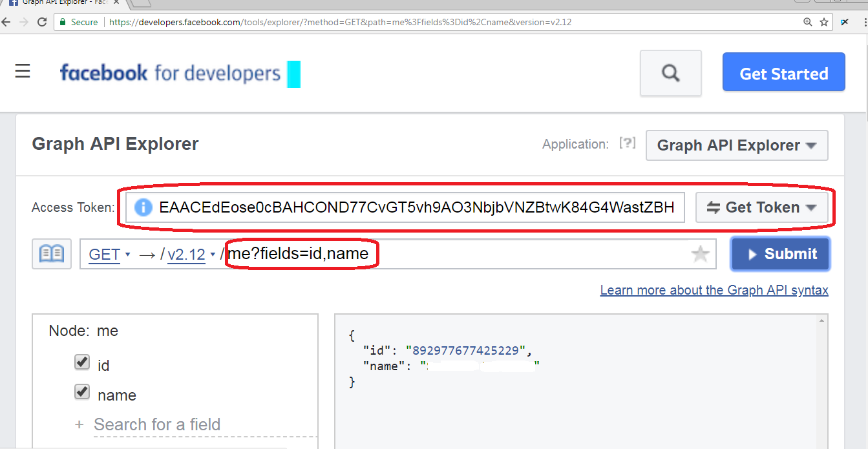Click the [?] help icon beside Application
The height and width of the screenshot is (449, 868).
627,143
